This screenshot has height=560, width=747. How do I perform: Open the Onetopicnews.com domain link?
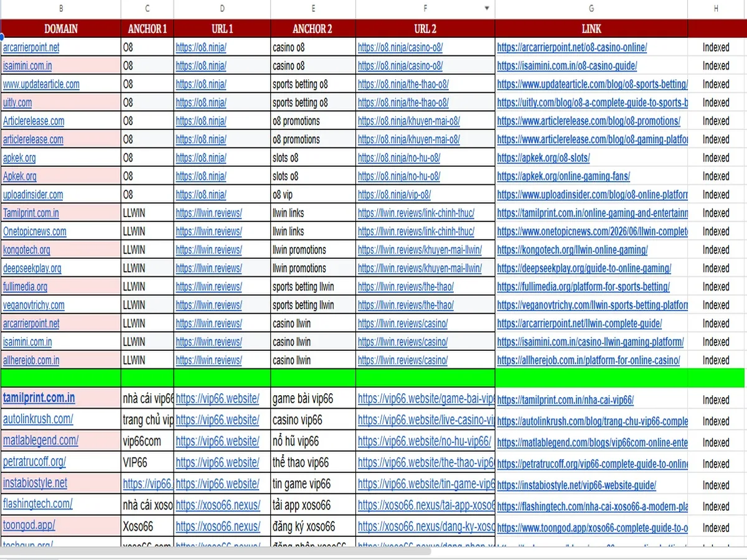(x=34, y=231)
